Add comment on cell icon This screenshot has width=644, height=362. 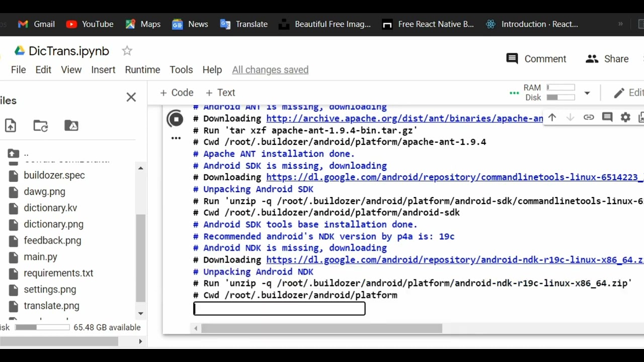(607, 117)
